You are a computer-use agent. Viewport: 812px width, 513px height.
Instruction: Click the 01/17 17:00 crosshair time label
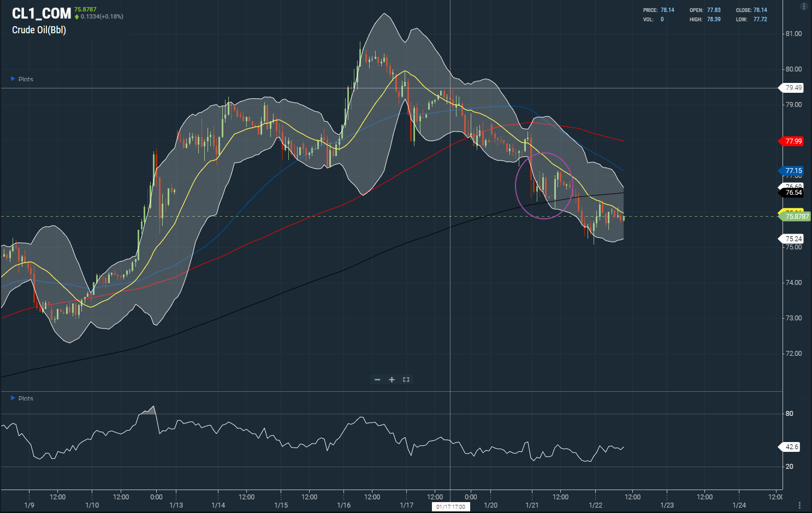[x=451, y=507]
